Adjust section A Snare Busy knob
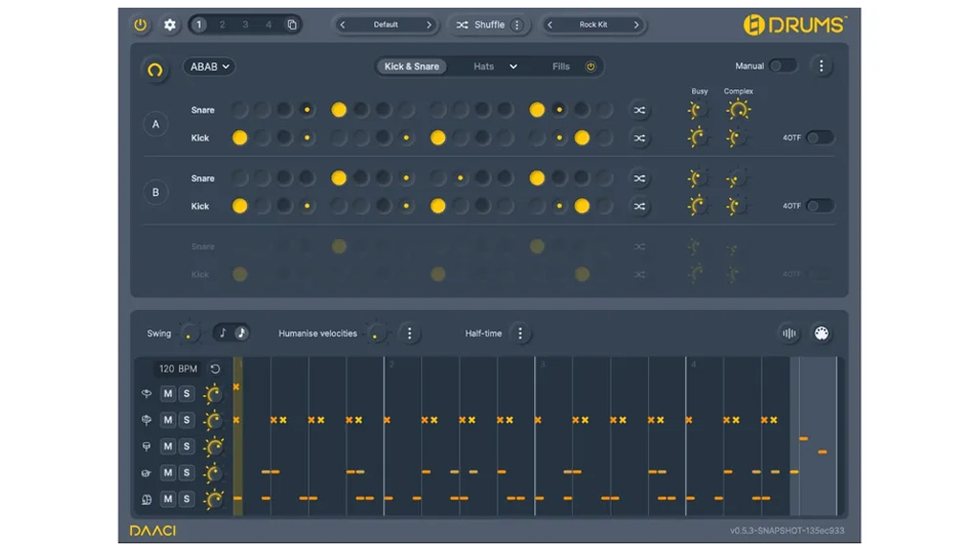The width and height of the screenshot is (980, 551). [697, 110]
